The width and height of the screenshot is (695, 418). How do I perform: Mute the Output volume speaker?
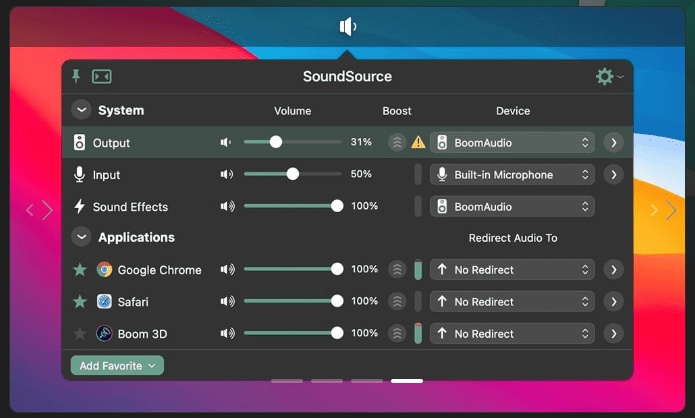226,142
